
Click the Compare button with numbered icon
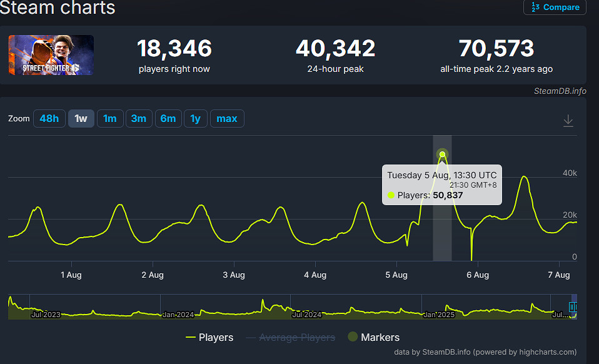coord(555,8)
